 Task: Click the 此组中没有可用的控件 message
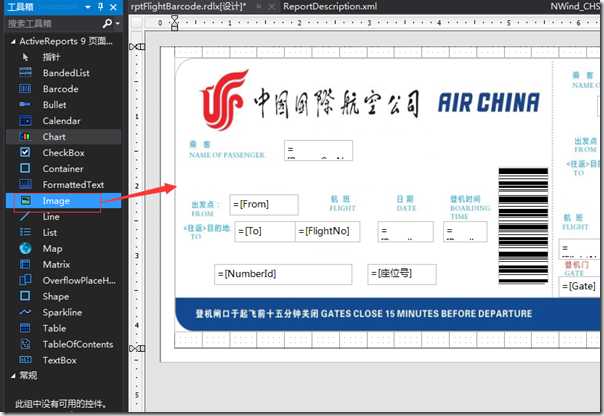pyautogui.click(x=61, y=404)
